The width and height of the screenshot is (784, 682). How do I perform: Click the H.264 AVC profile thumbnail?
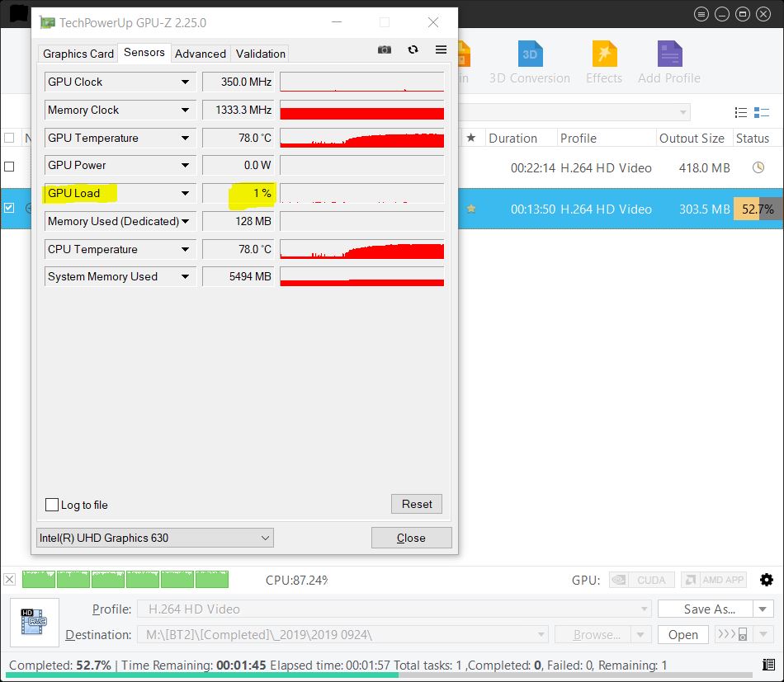(x=34, y=622)
